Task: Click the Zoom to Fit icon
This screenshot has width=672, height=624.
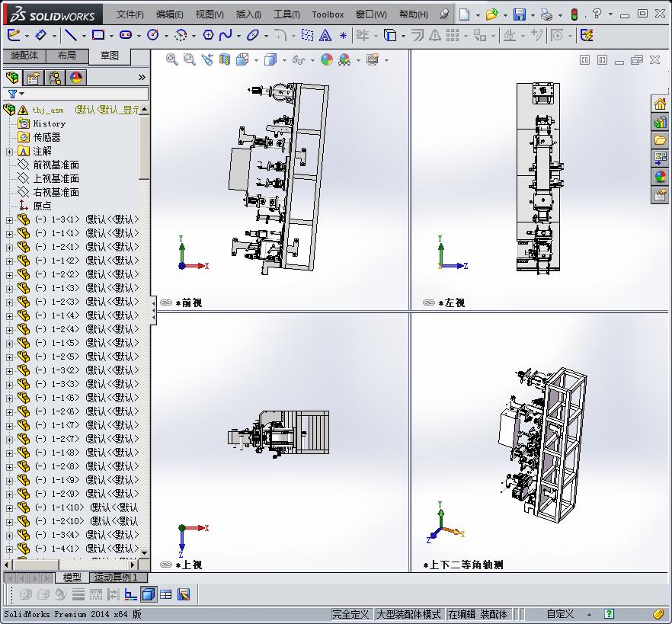Action: pyautogui.click(x=171, y=60)
